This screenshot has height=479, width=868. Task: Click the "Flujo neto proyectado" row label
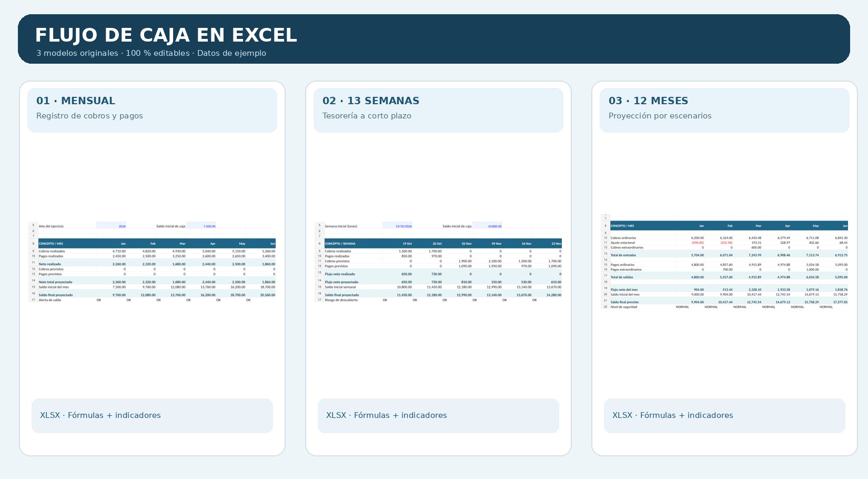[341, 282]
